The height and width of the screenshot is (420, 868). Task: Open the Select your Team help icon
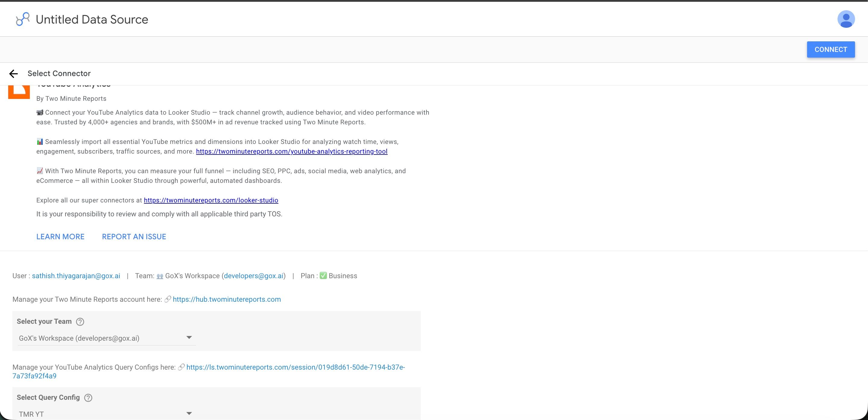click(80, 322)
